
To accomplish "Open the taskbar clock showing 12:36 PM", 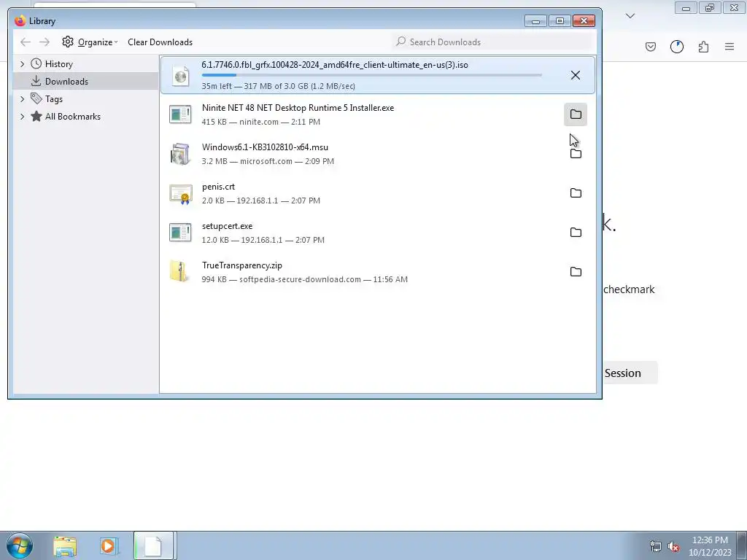I will pyautogui.click(x=709, y=546).
